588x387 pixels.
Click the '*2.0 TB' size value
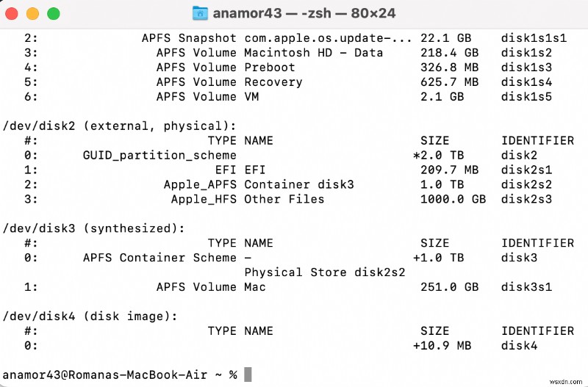click(438, 155)
